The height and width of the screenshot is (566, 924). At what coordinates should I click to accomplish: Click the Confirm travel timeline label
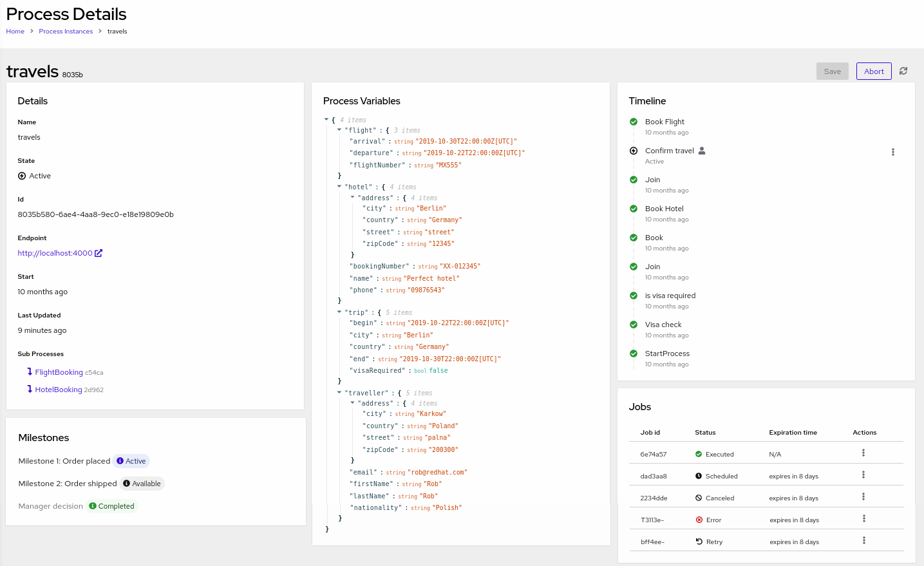670,151
